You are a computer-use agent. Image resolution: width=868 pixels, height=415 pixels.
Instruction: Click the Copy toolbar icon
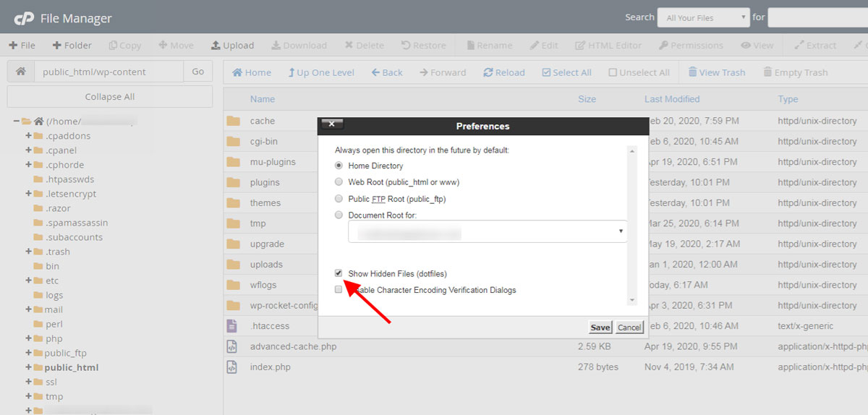coord(114,45)
